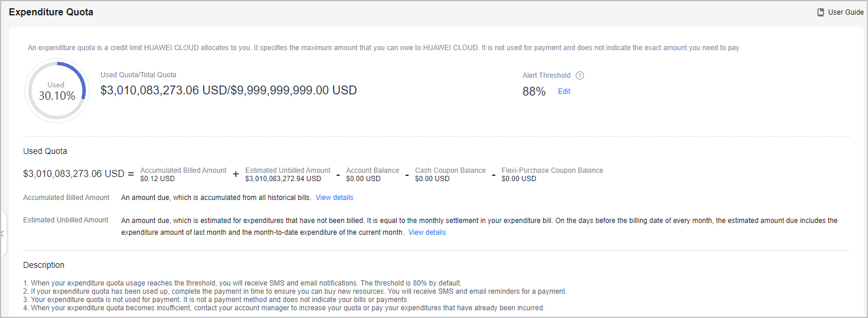868x318 pixels.
Task: Select the Expenditure Quota page heading
Action: point(51,12)
